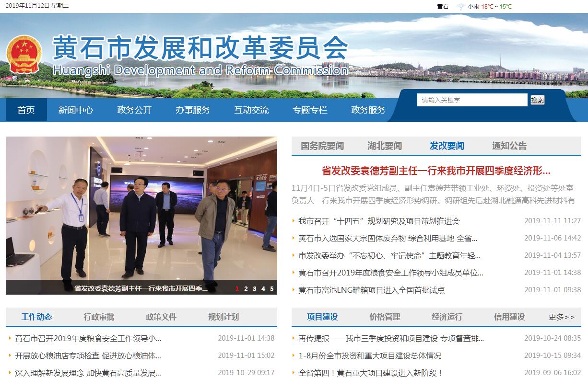Open the 首页 navigation item
The width and height of the screenshot is (588, 378).
pyautogui.click(x=26, y=110)
